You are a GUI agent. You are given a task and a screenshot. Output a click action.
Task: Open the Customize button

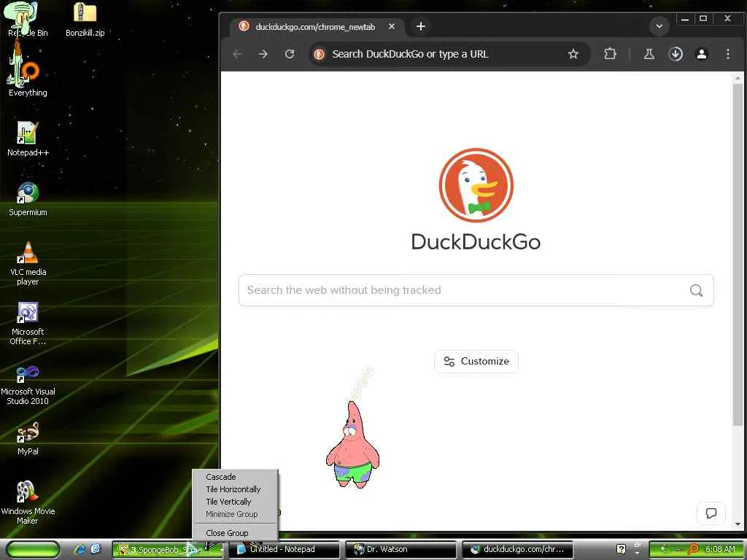pyautogui.click(x=476, y=362)
